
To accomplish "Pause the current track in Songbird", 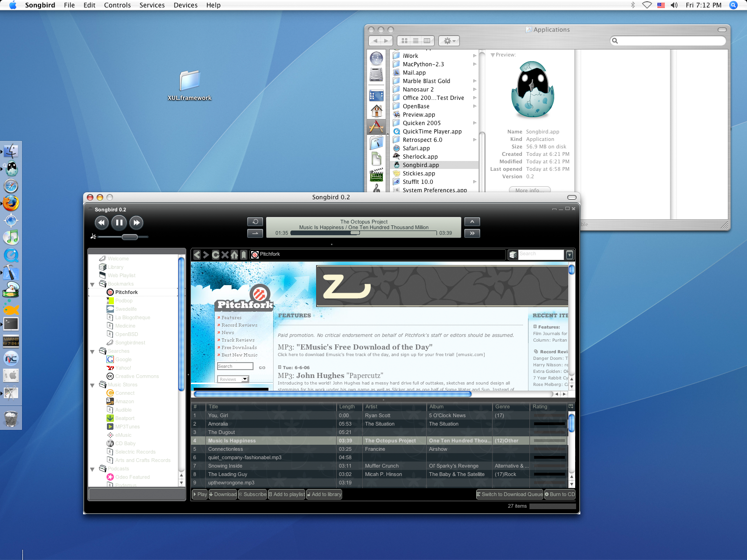I will tap(119, 223).
